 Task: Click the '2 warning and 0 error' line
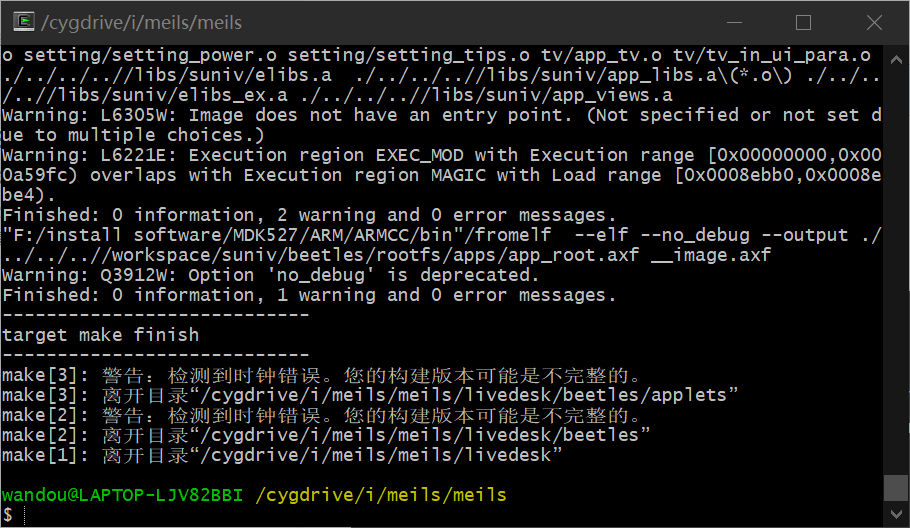(x=309, y=215)
